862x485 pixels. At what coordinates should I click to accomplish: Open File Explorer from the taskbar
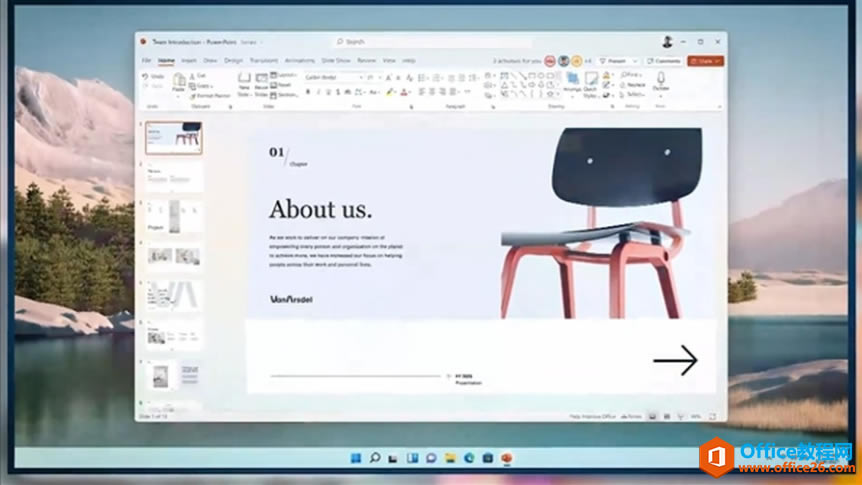point(450,458)
